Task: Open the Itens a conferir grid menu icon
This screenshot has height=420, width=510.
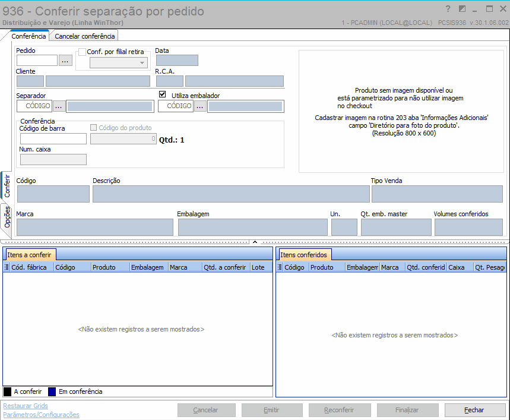Action: click(x=6, y=267)
